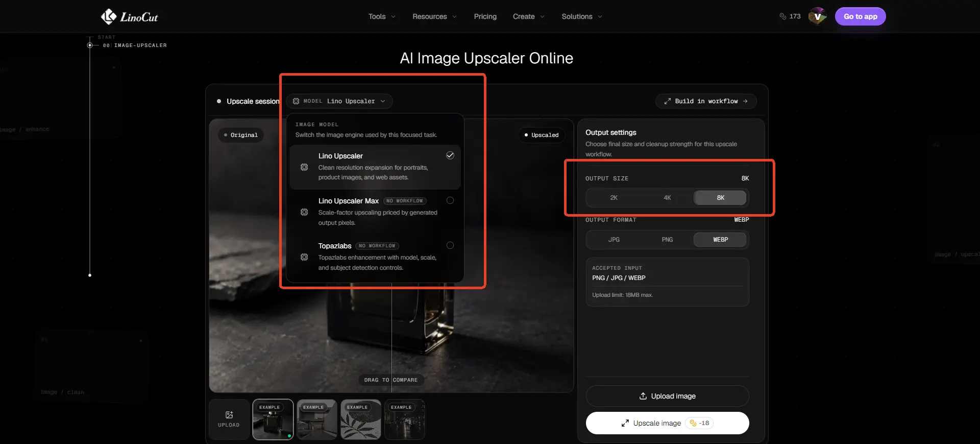Expand the Tools navigation dropdown
Screen dimensions: 980x444
pyautogui.click(x=382, y=16)
